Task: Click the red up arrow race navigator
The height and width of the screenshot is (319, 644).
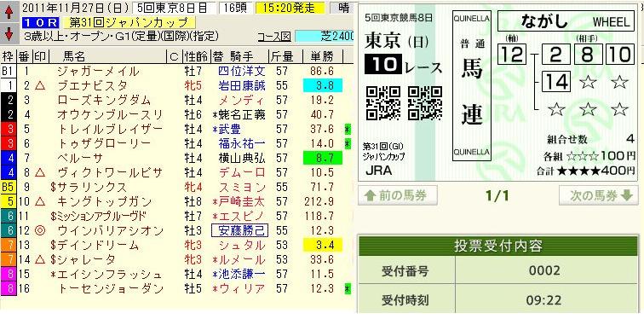Action: (x=9, y=13)
